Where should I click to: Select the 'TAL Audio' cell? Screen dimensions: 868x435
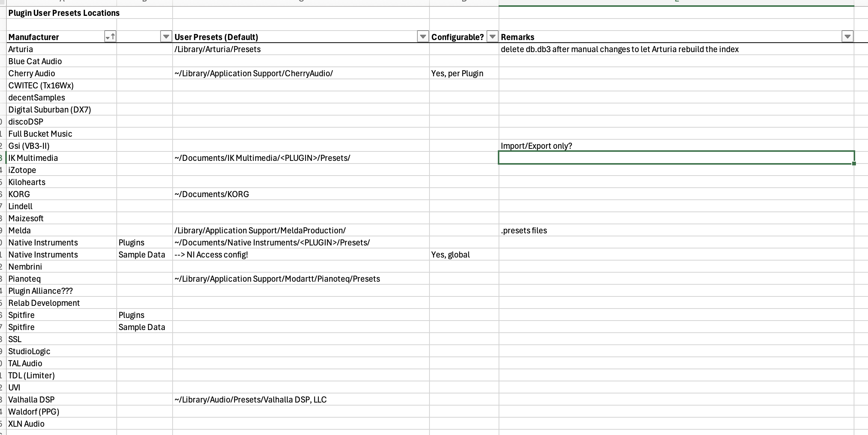[62, 363]
